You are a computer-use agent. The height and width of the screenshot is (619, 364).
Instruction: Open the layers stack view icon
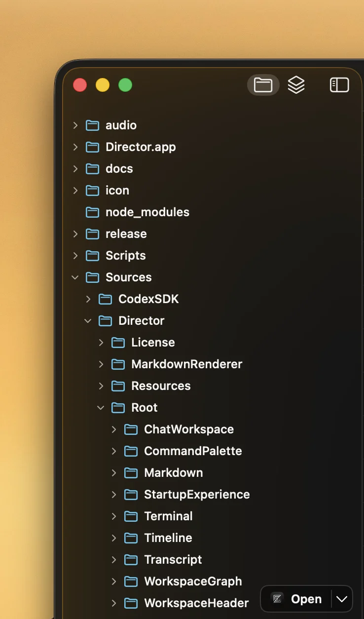296,85
